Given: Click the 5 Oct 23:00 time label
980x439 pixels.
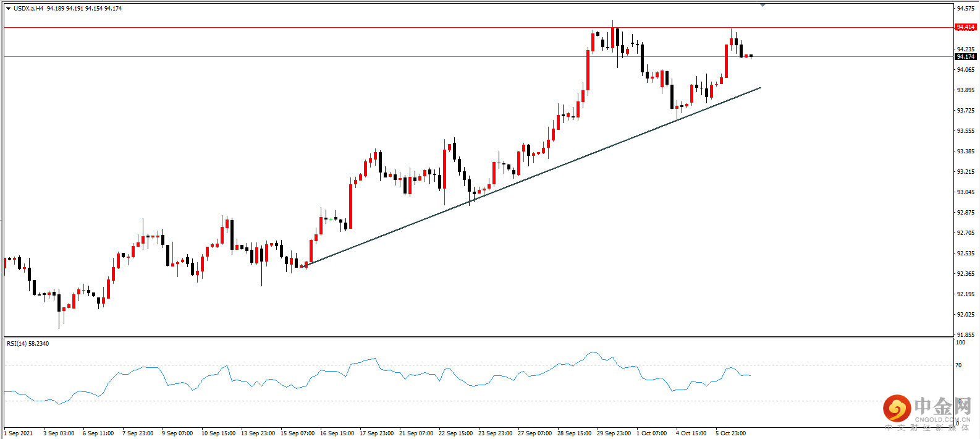Looking at the screenshot, I should [731, 433].
